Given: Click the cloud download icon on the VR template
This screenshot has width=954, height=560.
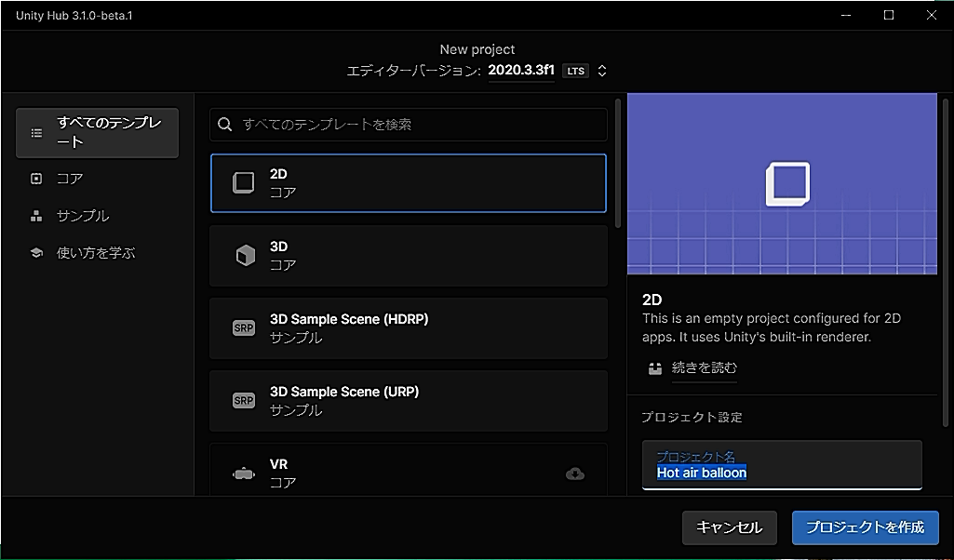Looking at the screenshot, I should point(574,473).
